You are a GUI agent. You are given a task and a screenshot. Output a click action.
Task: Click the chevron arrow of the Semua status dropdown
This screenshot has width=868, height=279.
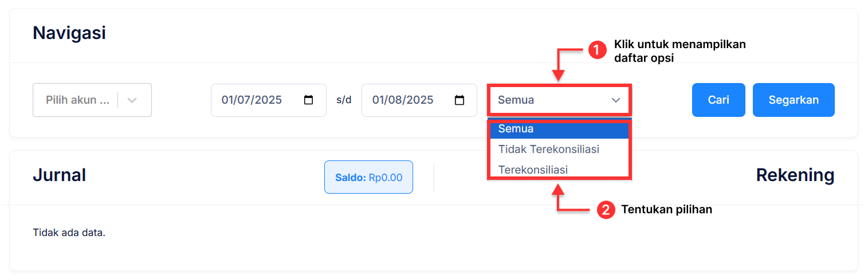[x=616, y=100]
